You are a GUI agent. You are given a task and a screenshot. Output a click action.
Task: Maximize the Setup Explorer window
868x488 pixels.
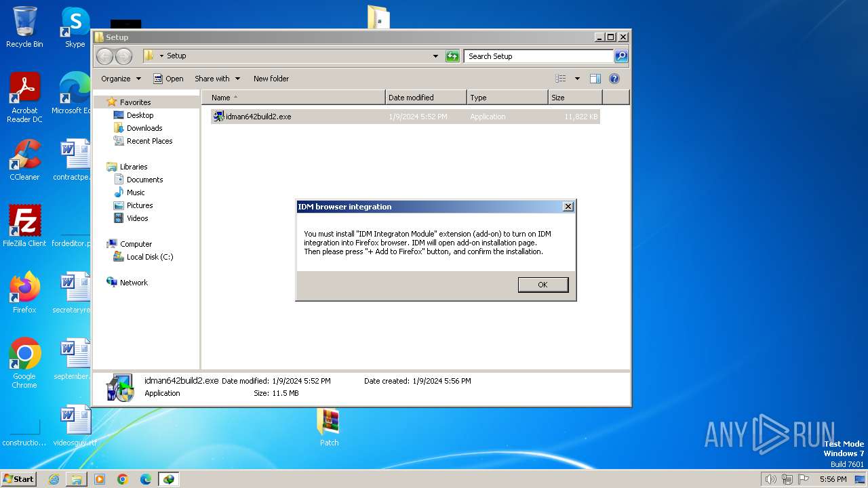click(610, 37)
